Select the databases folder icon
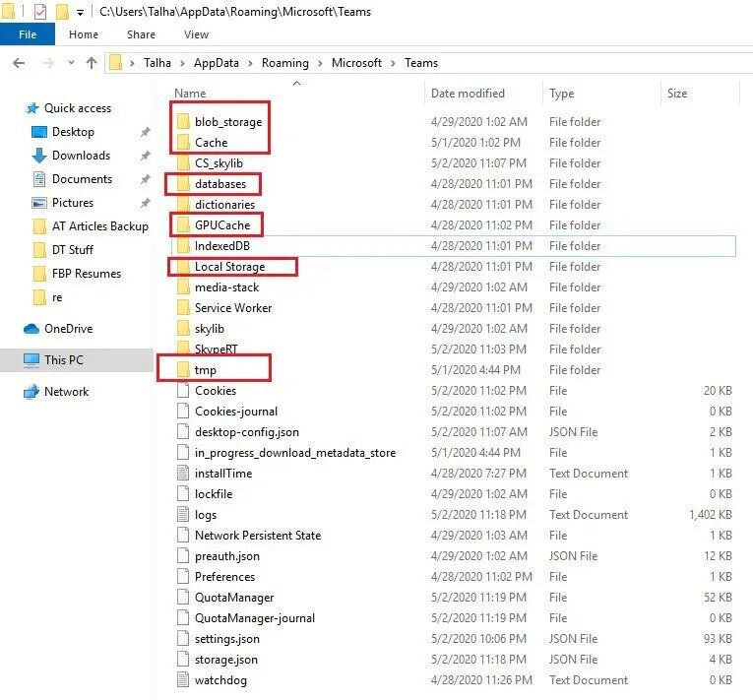753x700 pixels. point(183,183)
